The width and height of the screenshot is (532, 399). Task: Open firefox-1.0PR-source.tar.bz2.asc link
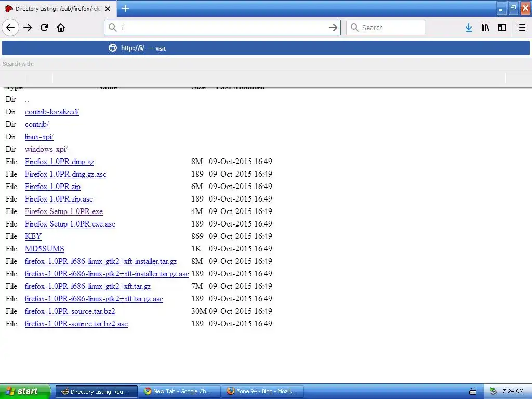coord(76,324)
